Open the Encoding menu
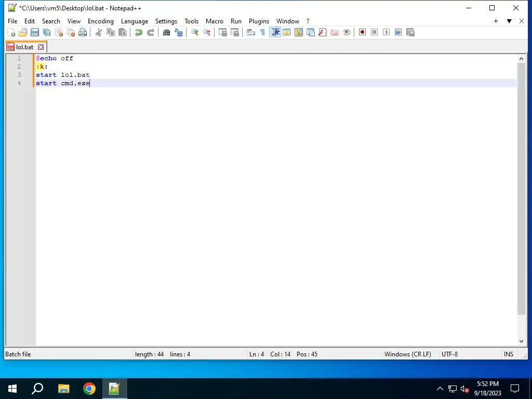Image resolution: width=532 pixels, height=399 pixels. [x=101, y=21]
